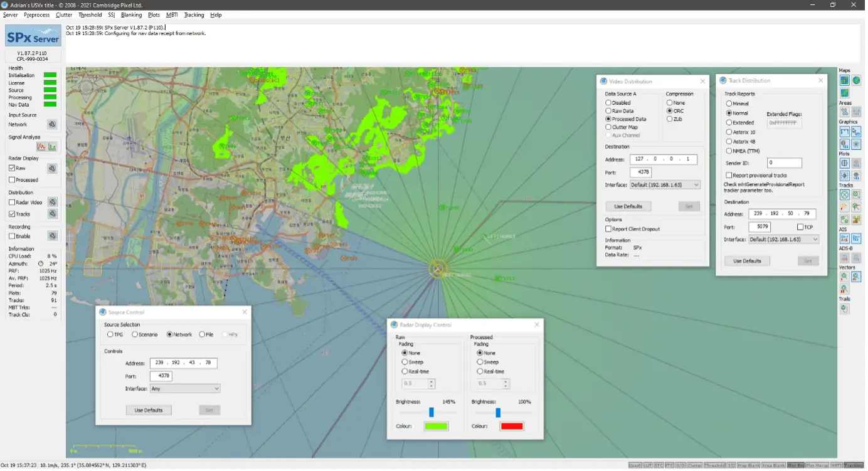The width and height of the screenshot is (868, 471).
Task: Tick the TCP checkbox in Track Distribution
Action: 800,227
